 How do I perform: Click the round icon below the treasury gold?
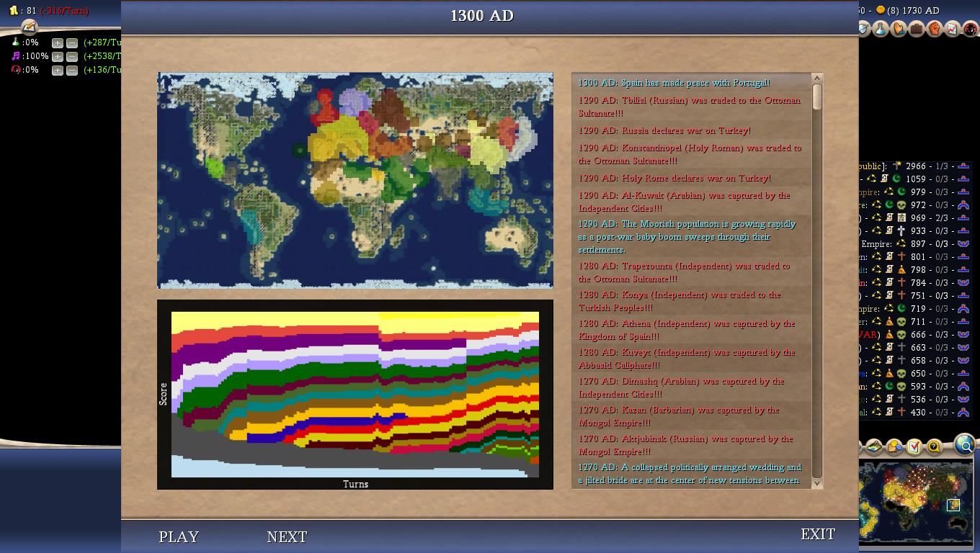[29, 27]
